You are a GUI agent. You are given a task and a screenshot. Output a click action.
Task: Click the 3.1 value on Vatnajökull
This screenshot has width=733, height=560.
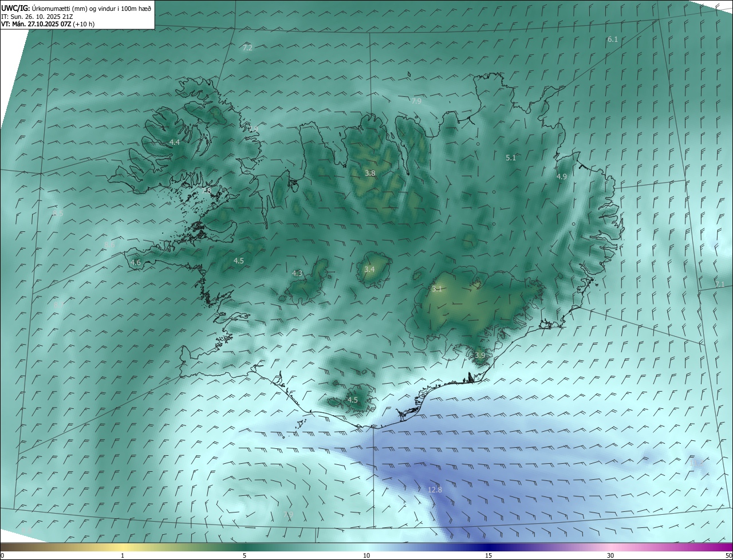click(437, 289)
